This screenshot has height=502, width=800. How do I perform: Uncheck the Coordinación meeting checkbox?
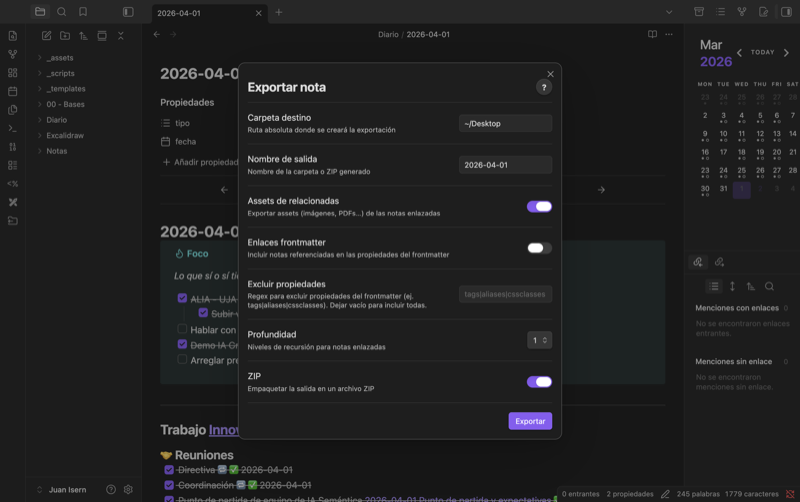pos(169,485)
